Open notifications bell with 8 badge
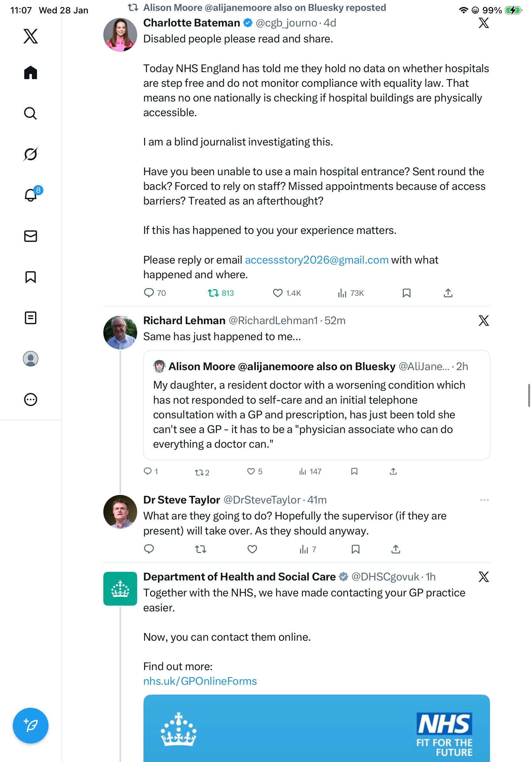532x762 pixels. pyautogui.click(x=31, y=195)
